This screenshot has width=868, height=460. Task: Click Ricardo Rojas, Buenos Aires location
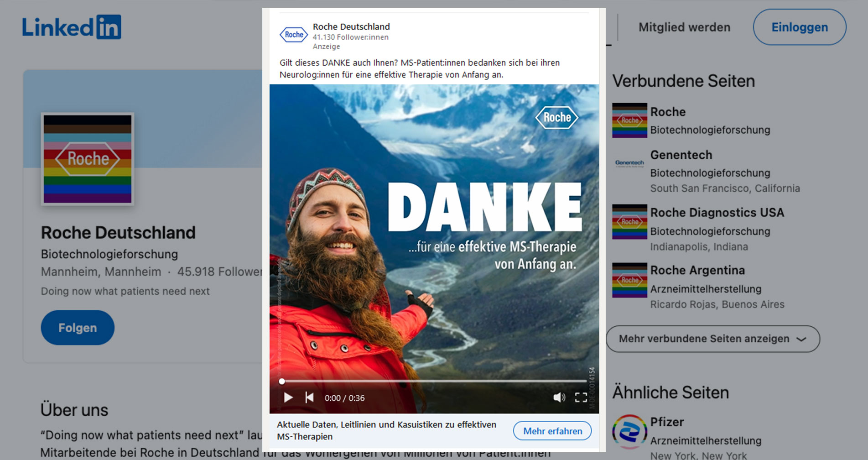tap(717, 304)
